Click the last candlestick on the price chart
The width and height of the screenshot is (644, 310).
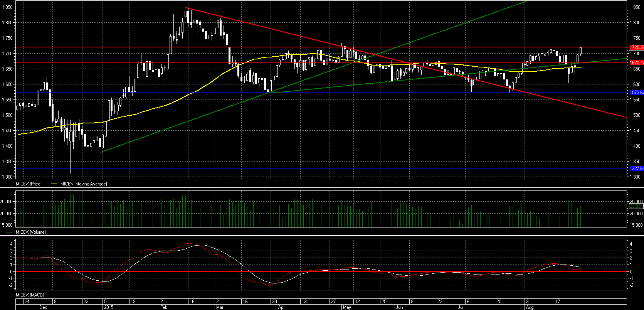click(581, 51)
